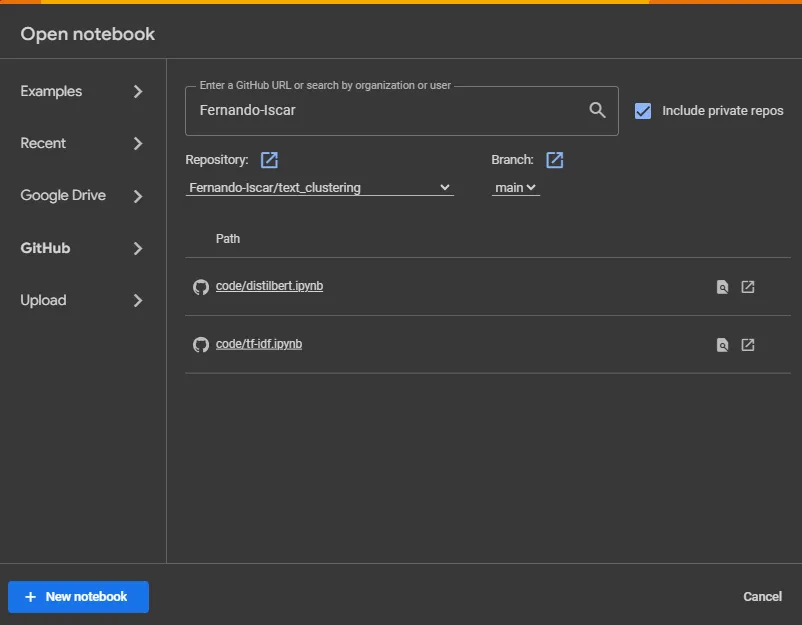
Task: Switch to the Google Drive tab
Action: coord(82,195)
